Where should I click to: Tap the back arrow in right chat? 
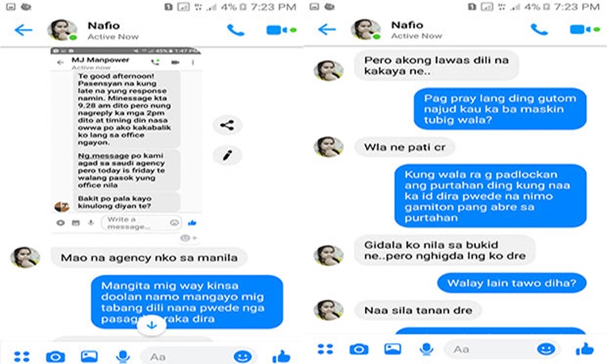point(327,29)
